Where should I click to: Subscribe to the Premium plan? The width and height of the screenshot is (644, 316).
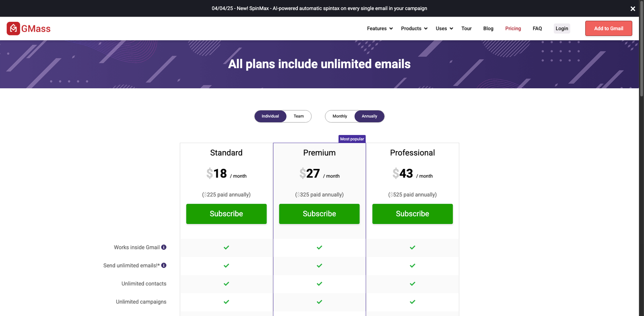(x=319, y=214)
